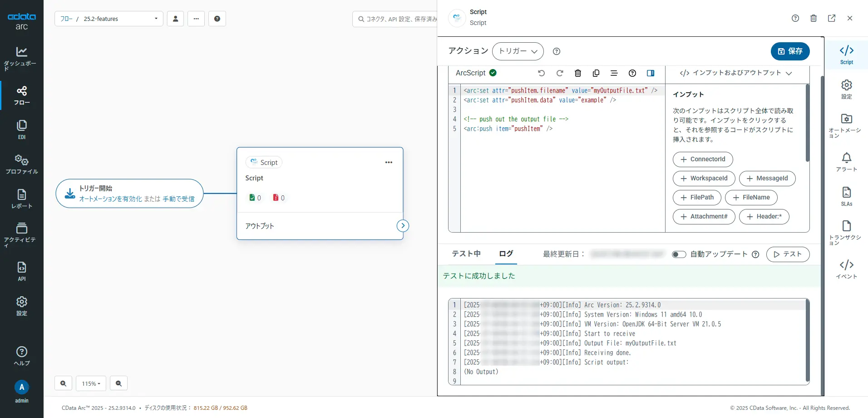Screen dimensions: 868x418
Task: Clear the script with editor trash icon
Action: click(x=578, y=73)
